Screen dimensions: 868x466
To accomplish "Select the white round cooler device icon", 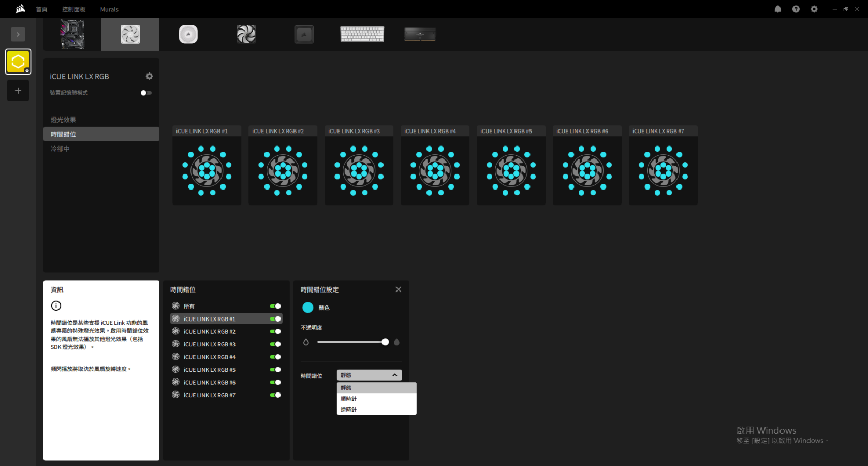I will tap(188, 35).
